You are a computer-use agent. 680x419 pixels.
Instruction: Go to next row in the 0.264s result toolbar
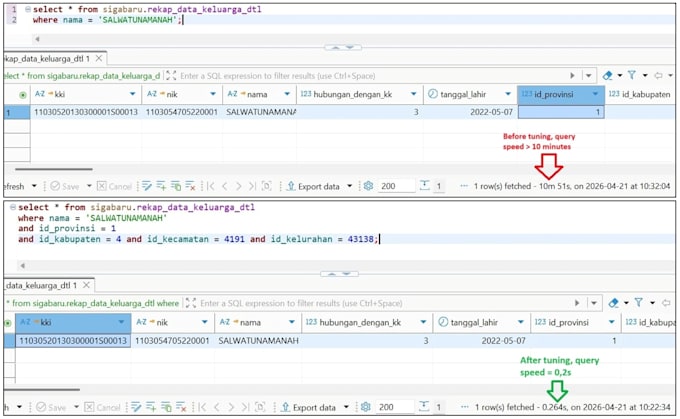pos(231,407)
